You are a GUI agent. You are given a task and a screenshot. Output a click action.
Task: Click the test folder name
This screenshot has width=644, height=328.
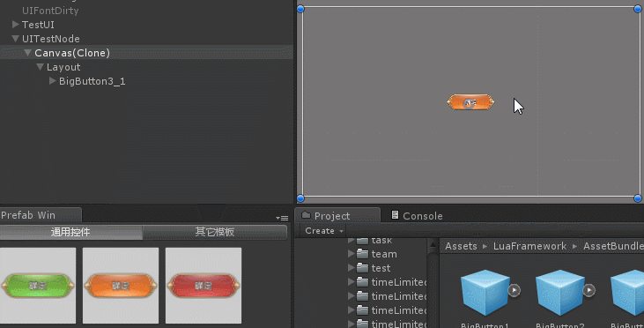pyautogui.click(x=381, y=268)
